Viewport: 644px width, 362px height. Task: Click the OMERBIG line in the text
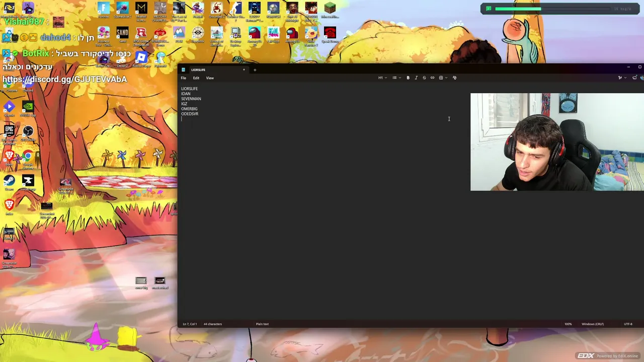click(189, 109)
